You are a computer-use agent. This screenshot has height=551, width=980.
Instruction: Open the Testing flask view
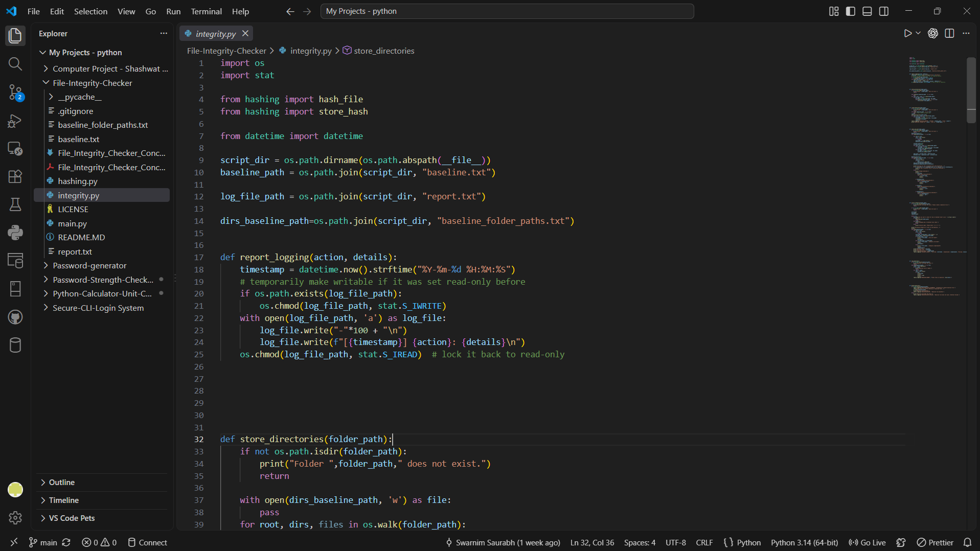[15, 204]
